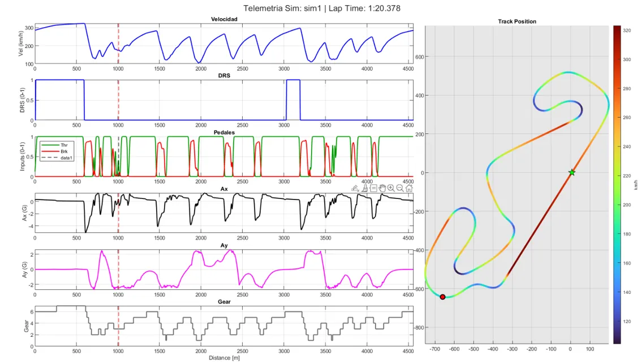Click the Export axes icon in the toolbar
Image resolution: width=642 pixels, height=364 pixels.
pyautogui.click(x=355, y=188)
